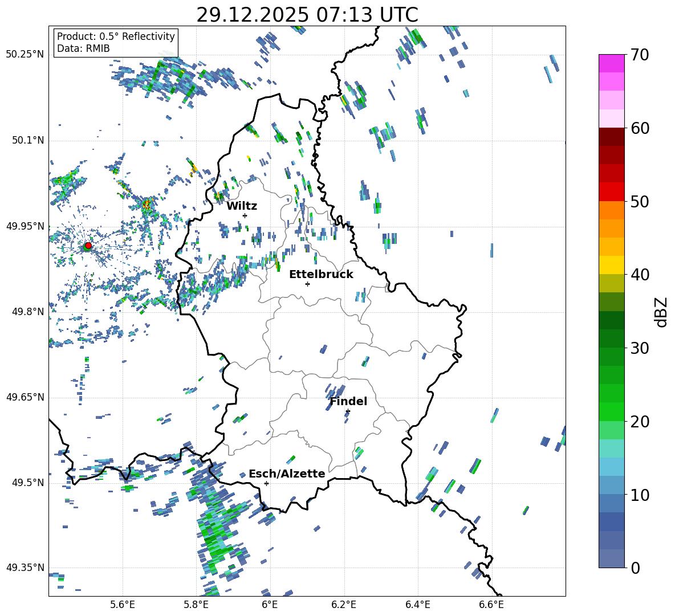Select the Esch/Alzette city label
675x616 pixels.
point(287,474)
